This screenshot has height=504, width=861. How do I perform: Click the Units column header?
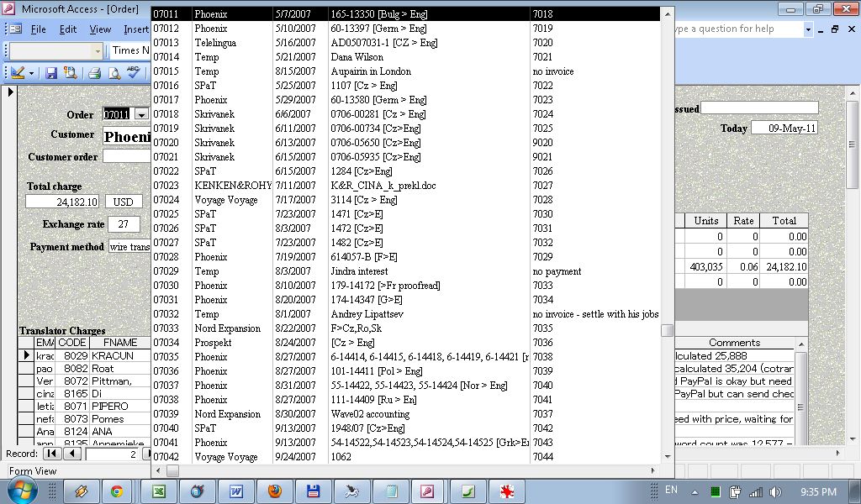706,220
